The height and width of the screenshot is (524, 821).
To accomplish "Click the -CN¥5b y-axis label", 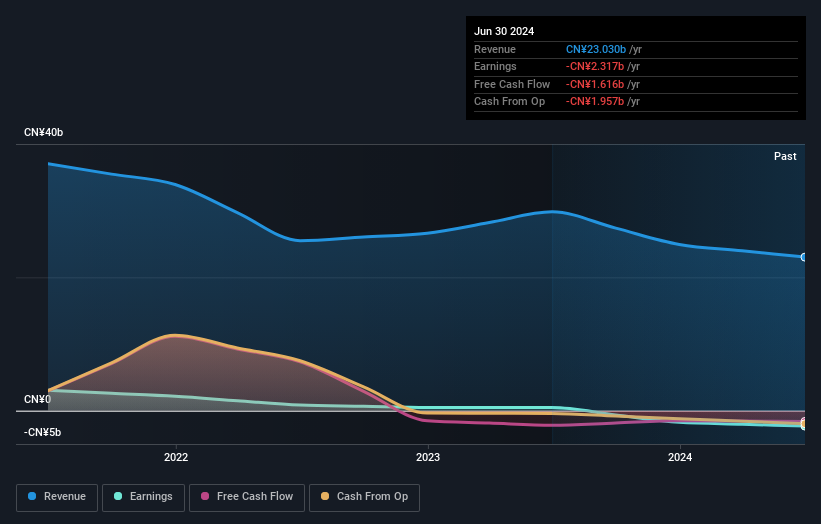I will (x=42, y=432).
